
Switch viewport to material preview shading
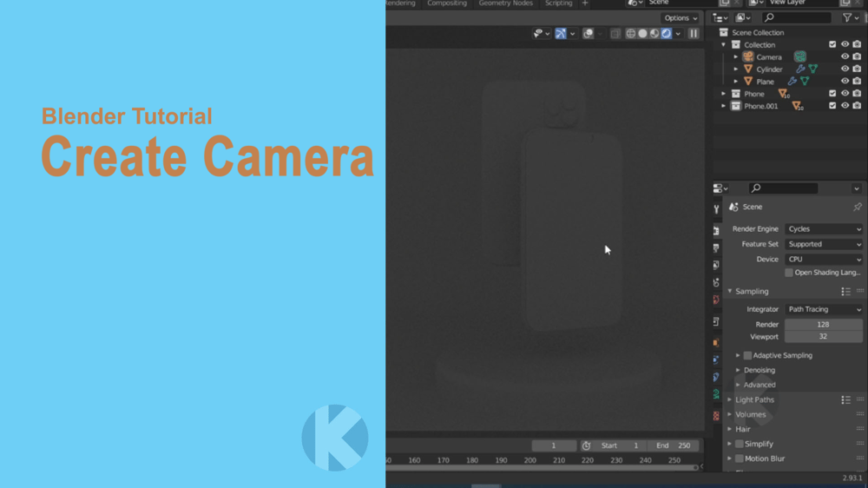654,34
